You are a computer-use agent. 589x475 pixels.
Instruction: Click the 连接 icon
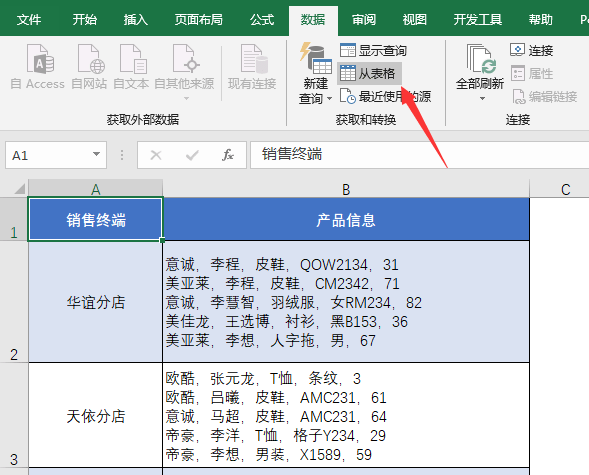point(517,50)
